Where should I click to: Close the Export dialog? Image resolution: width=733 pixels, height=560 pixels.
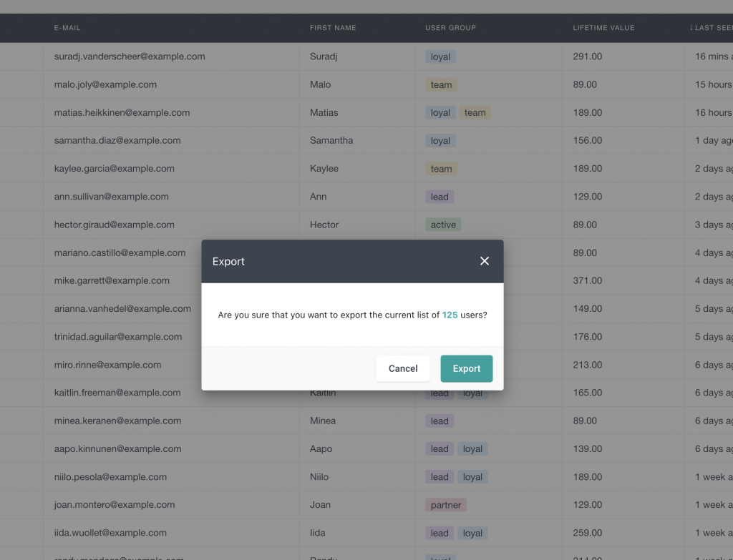(485, 260)
